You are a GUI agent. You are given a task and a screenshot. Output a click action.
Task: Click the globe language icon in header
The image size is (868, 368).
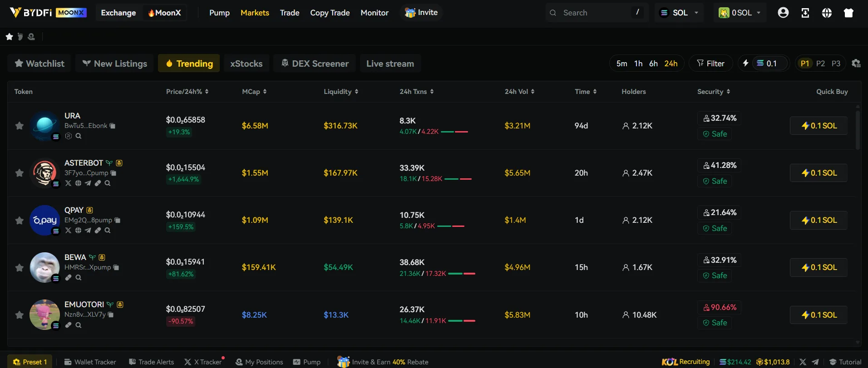click(827, 13)
